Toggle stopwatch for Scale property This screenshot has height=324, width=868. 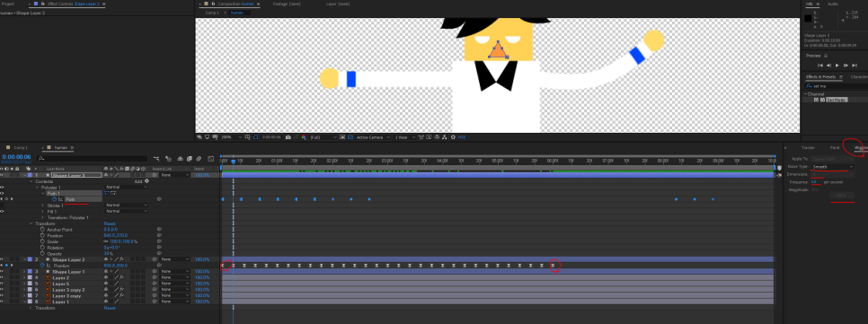(x=42, y=241)
